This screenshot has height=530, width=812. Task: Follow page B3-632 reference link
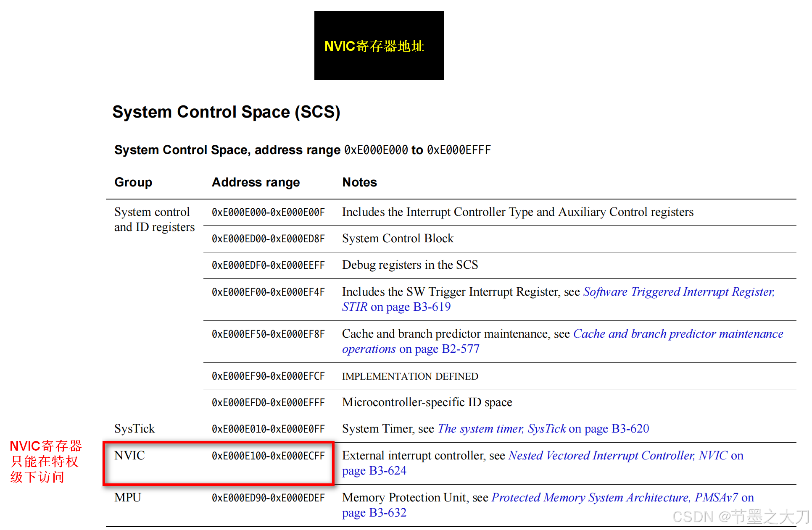pos(374,512)
